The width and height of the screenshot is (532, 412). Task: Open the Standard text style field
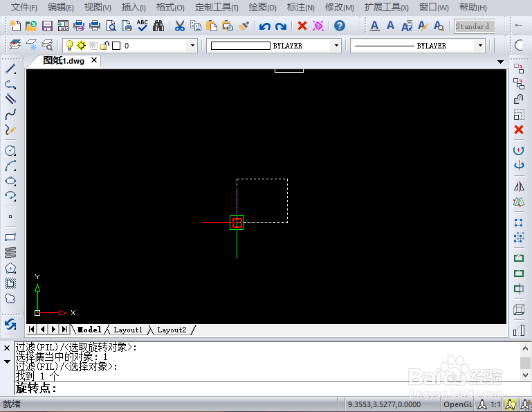click(x=474, y=26)
